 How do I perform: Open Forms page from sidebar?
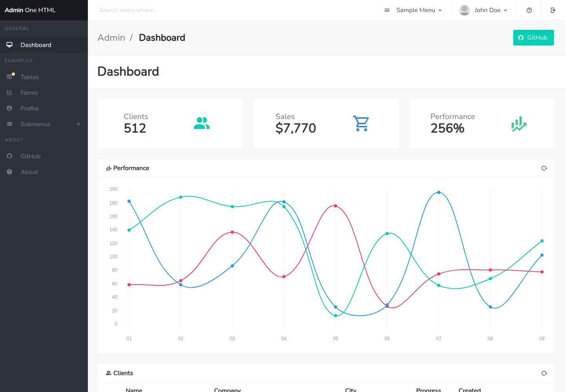(x=44, y=93)
